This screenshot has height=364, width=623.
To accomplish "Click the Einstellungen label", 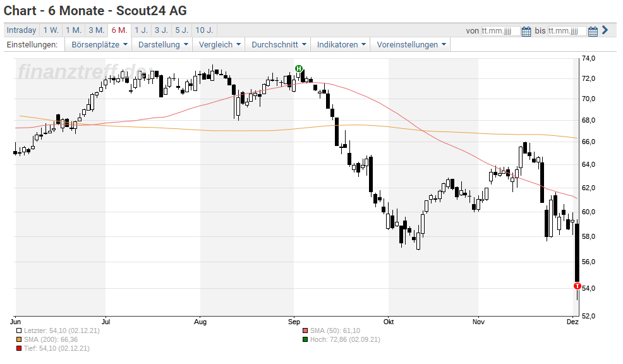I will coord(32,44).
